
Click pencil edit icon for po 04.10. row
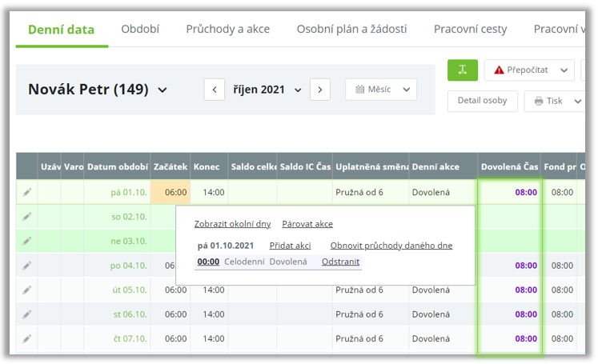(27, 265)
